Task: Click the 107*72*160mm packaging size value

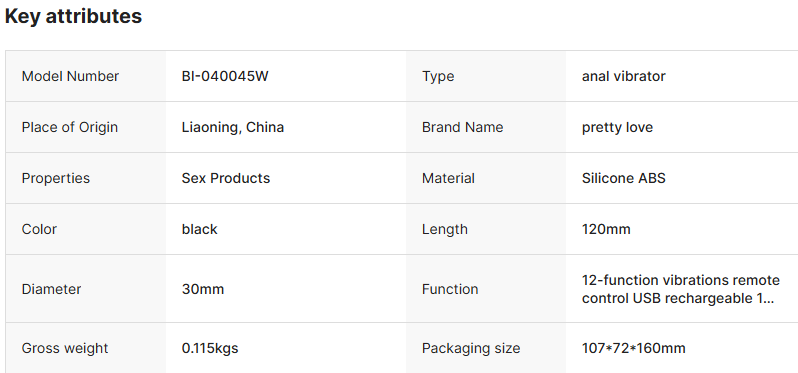Action: tap(634, 348)
